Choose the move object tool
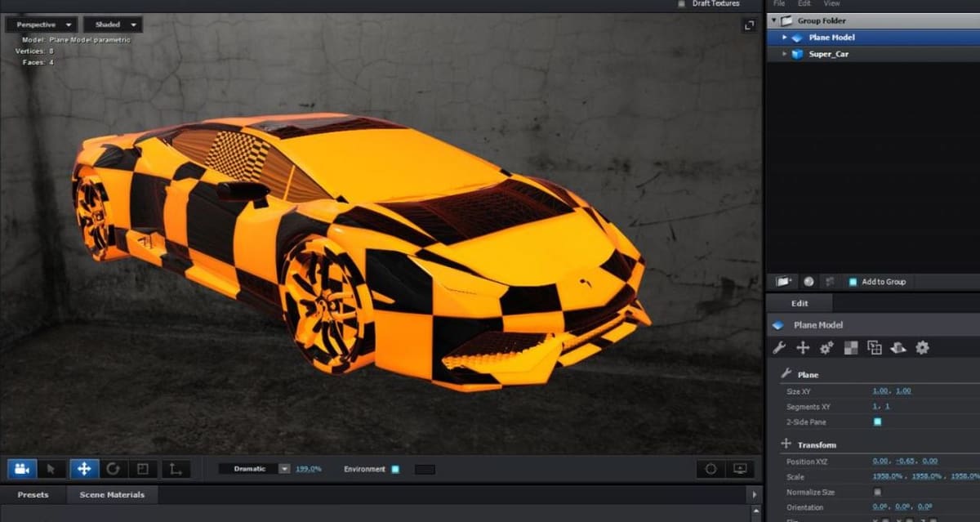Viewport: 980px width, 522px height. pos(82,469)
